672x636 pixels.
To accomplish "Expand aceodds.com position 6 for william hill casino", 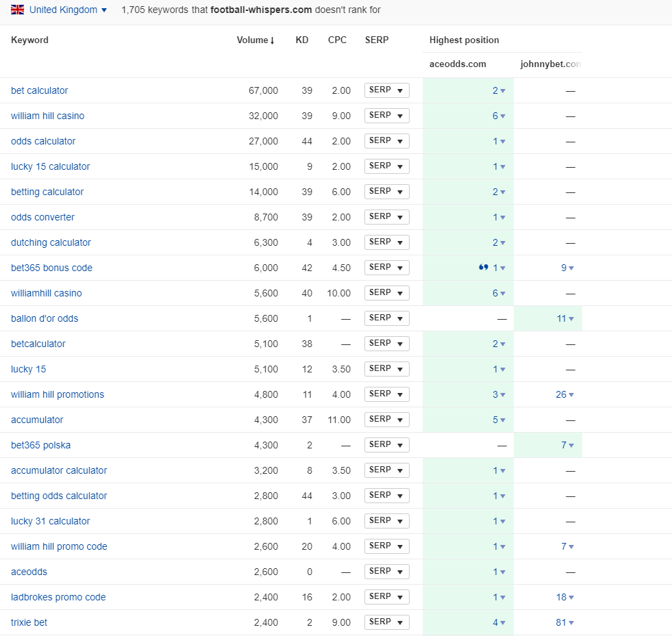I will [x=499, y=116].
